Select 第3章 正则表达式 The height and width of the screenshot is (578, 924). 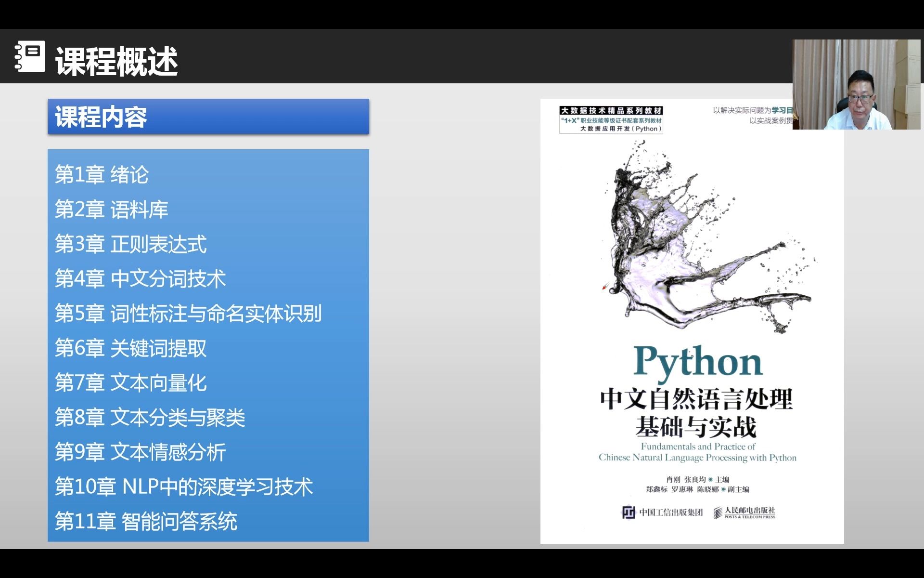130,244
